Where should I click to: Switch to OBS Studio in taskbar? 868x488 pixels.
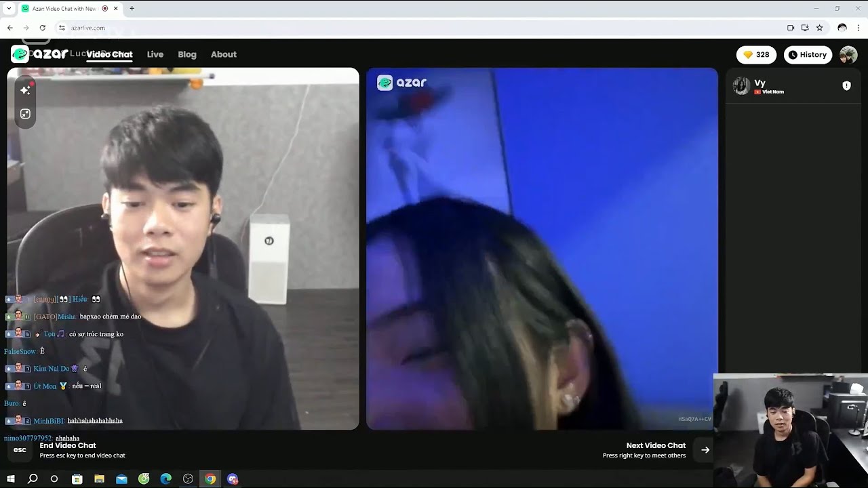[x=188, y=479]
